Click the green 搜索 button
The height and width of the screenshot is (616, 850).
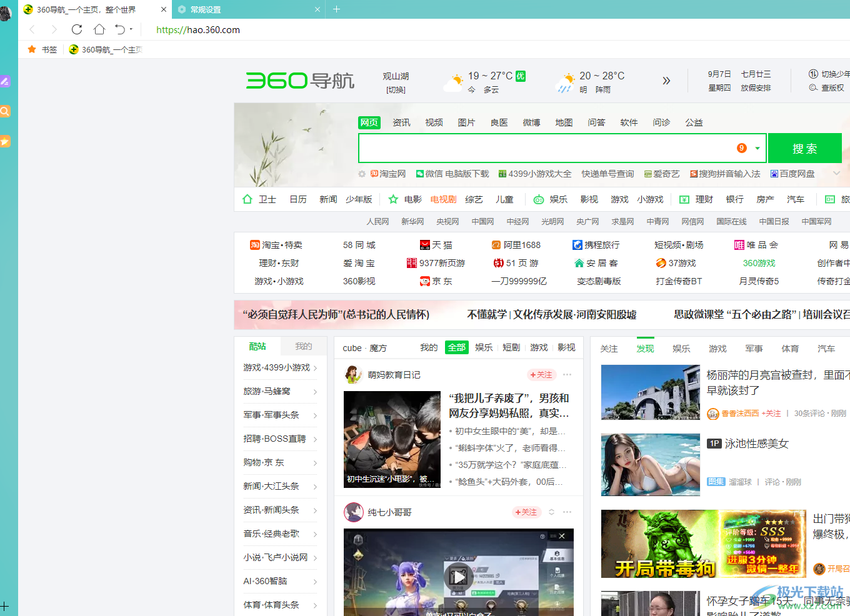pos(804,149)
